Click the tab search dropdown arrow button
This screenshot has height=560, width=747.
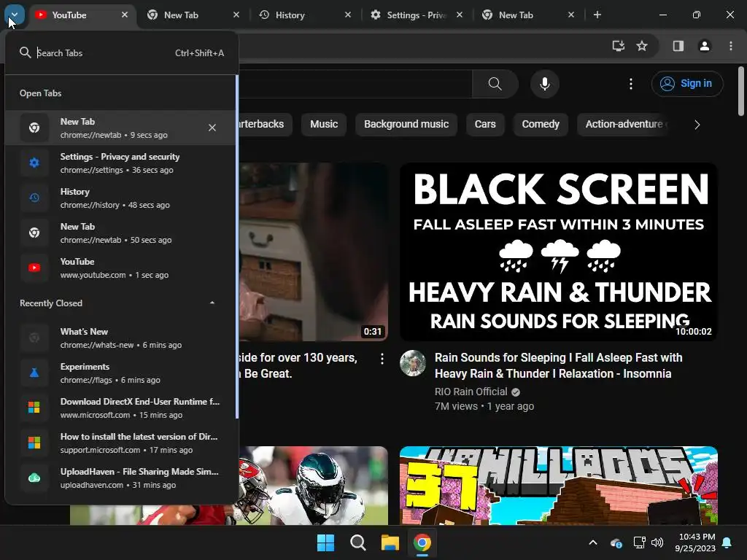click(15, 15)
